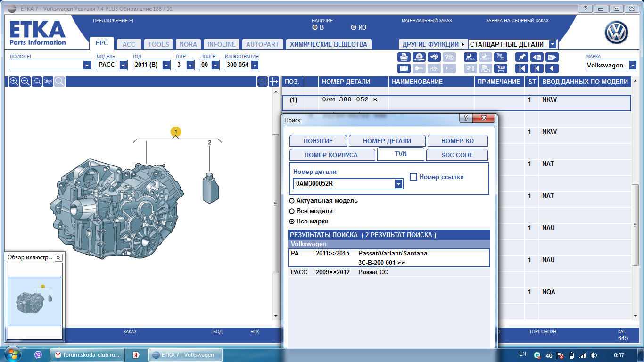Reset illustration zoom to 100%
Screen dimensions: 644x362
point(48,82)
